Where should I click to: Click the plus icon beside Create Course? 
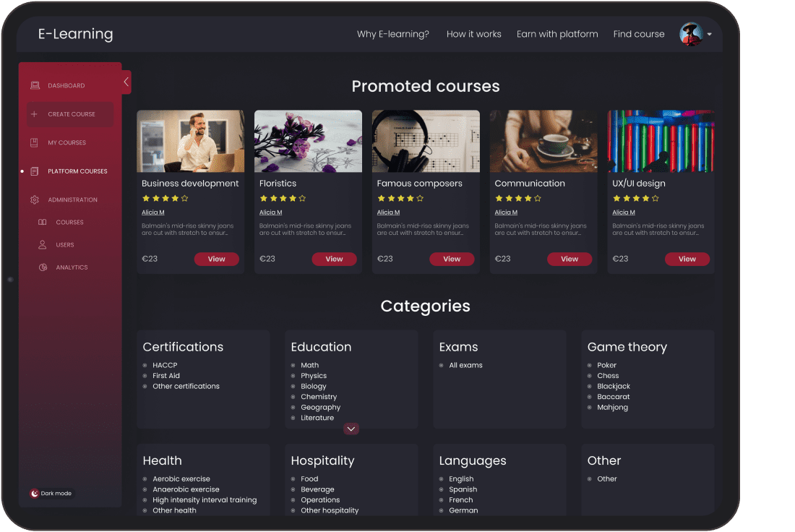point(35,114)
